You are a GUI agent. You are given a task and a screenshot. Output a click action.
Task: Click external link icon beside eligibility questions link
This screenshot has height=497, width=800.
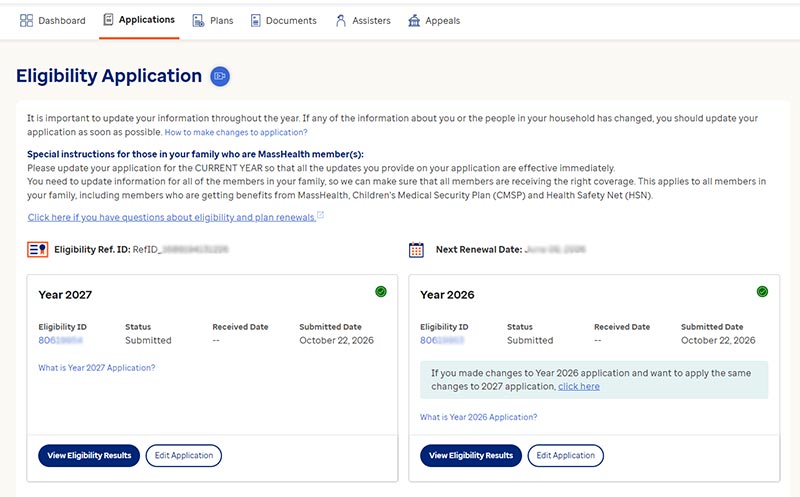point(320,215)
